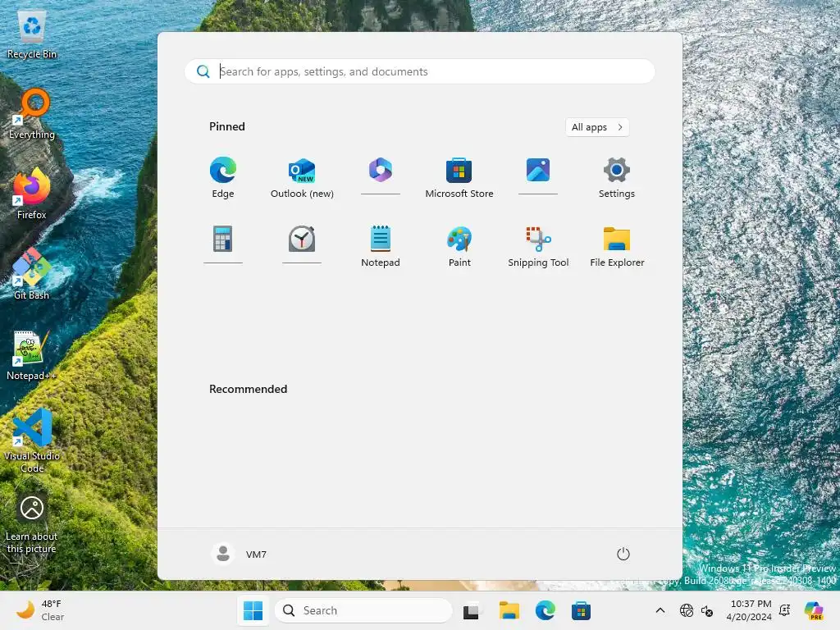Launch the Calculator pinned icon
This screenshot has width=840, height=630.
[223, 239]
